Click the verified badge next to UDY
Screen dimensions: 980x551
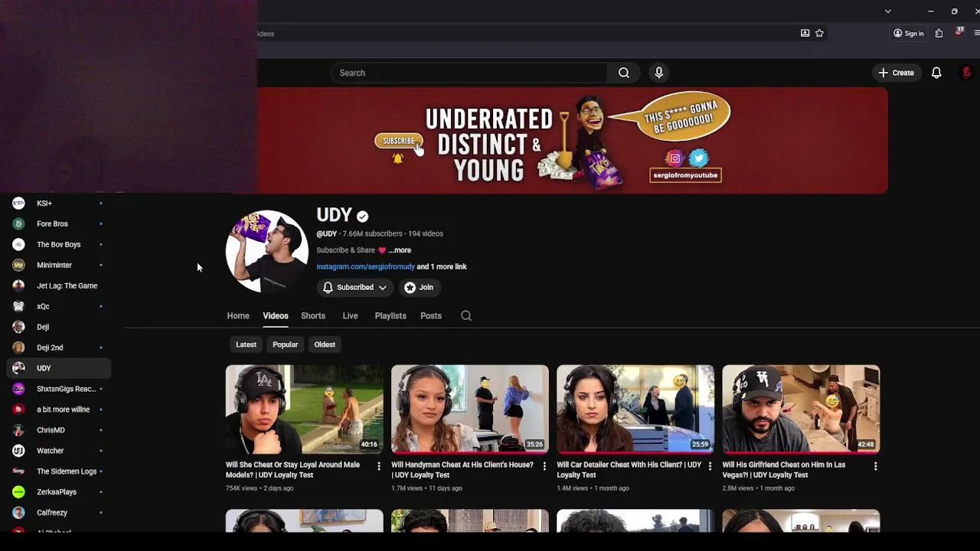(x=362, y=217)
